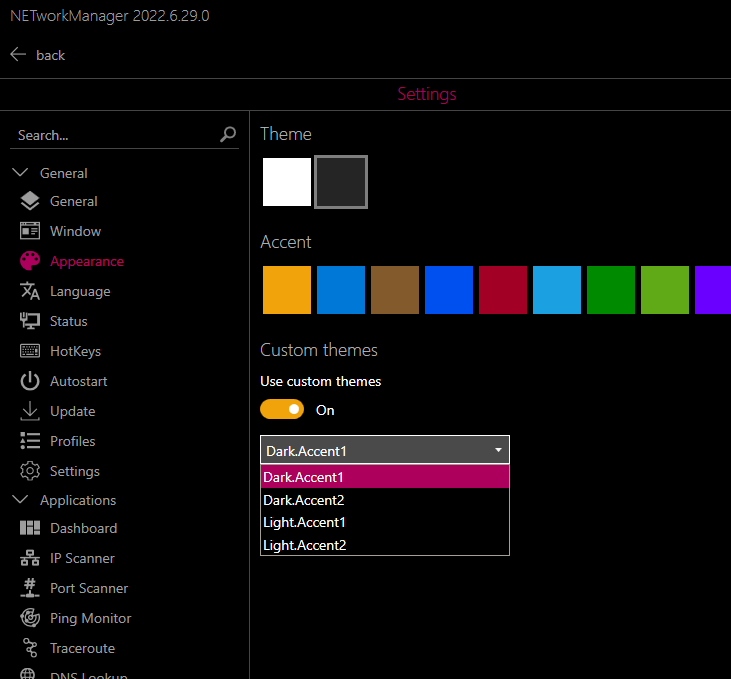Viewport: 731px width, 679px height.
Task: Open Update settings label
Action: point(73,411)
